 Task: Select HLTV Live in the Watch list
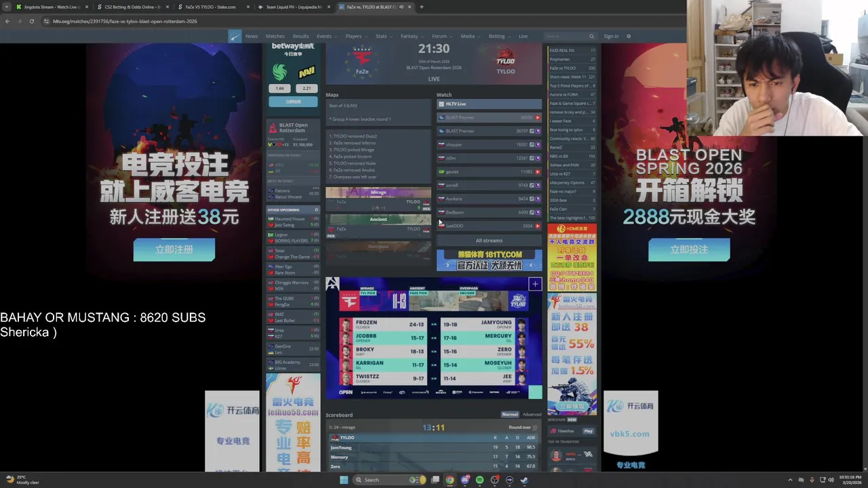(489, 104)
